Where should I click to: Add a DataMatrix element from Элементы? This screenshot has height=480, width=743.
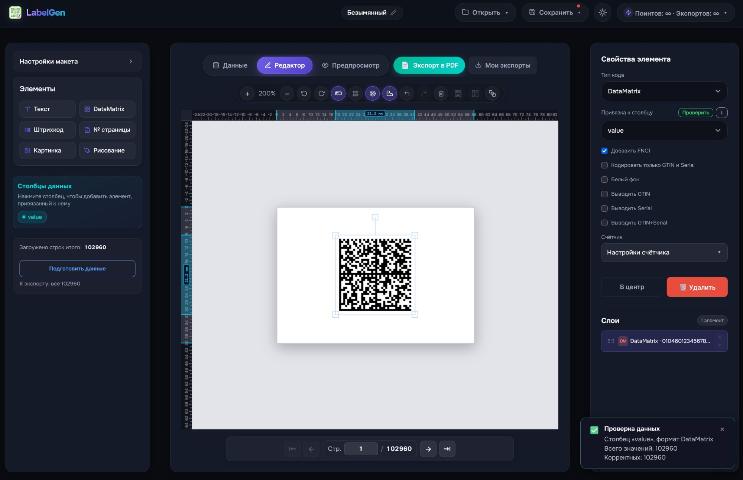point(108,109)
